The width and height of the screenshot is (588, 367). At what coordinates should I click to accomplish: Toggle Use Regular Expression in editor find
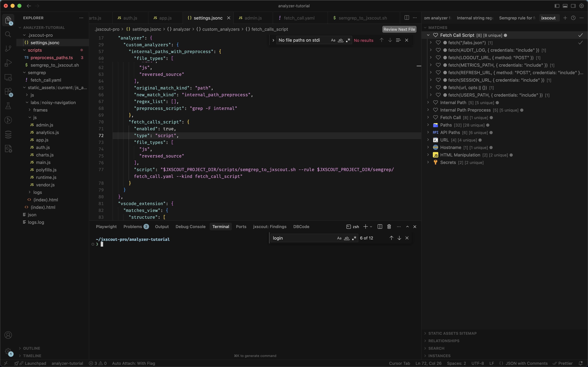pos(348,40)
